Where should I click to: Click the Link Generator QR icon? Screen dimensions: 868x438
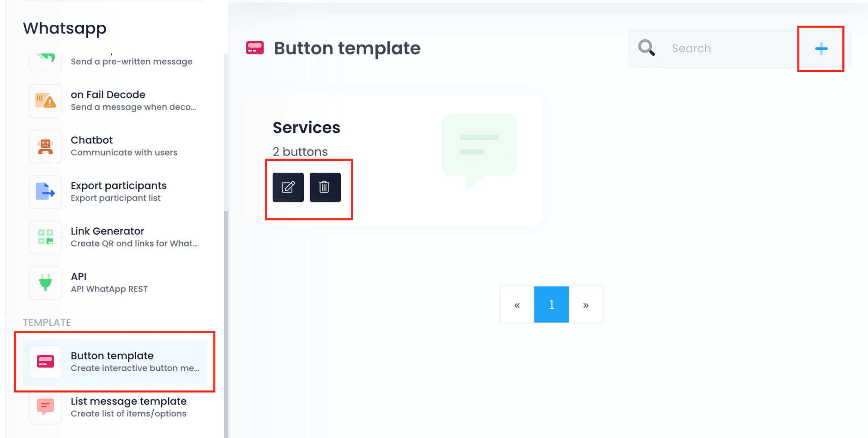(45, 237)
